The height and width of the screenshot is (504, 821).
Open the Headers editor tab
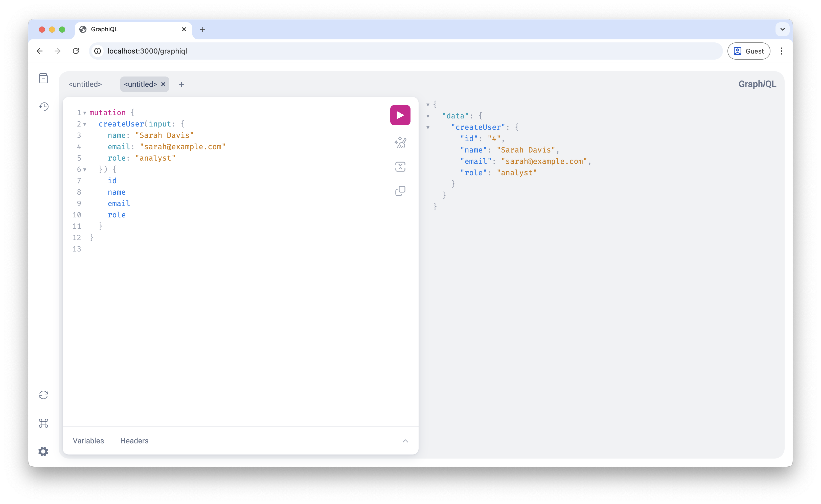[x=134, y=441]
